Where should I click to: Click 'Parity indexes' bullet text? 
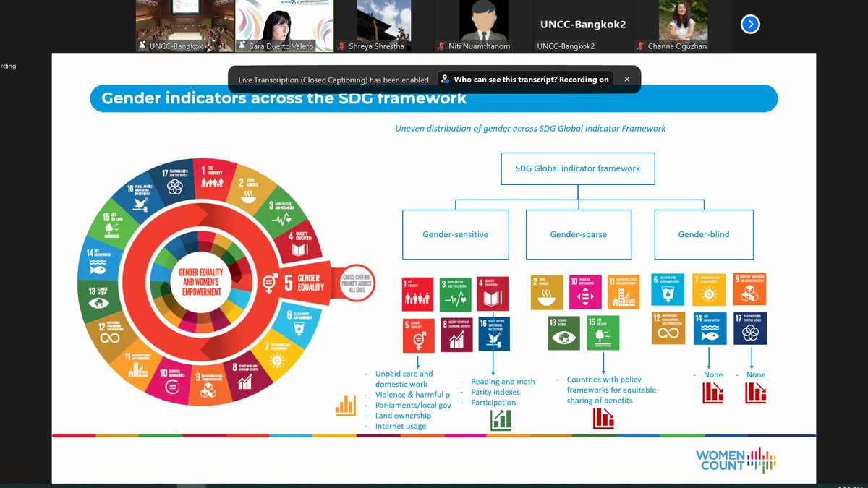click(x=495, y=392)
